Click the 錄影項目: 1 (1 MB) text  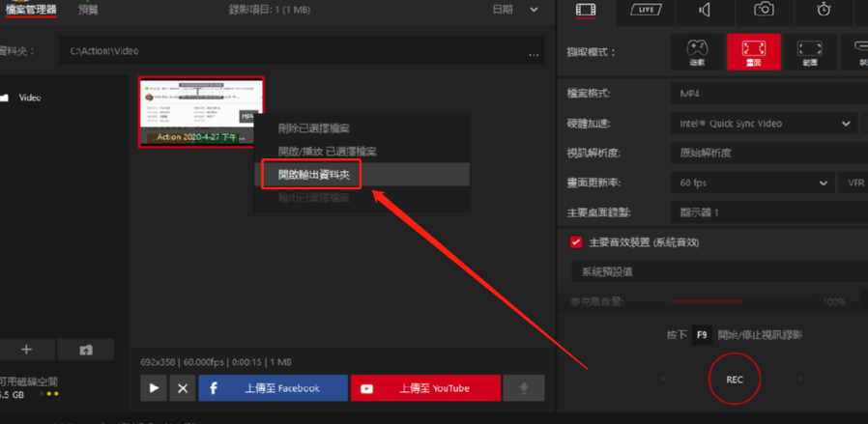coord(270,10)
